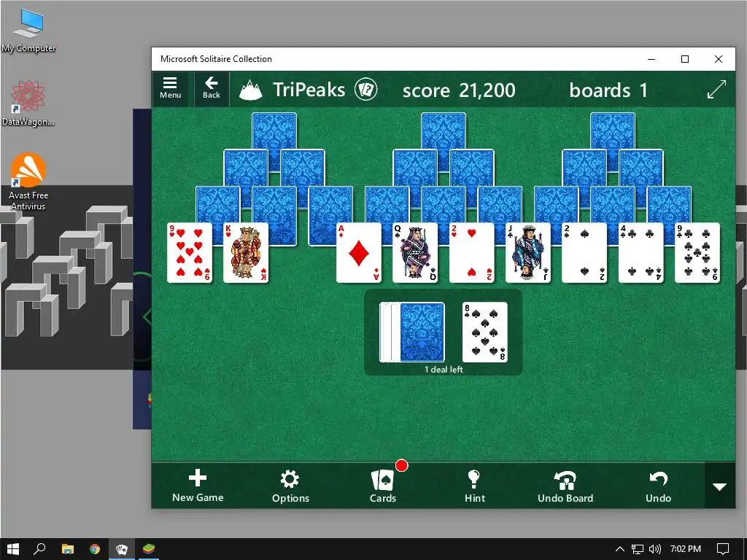Open the Options gear
Viewport: 747px width, 560px height.
pos(290,486)
